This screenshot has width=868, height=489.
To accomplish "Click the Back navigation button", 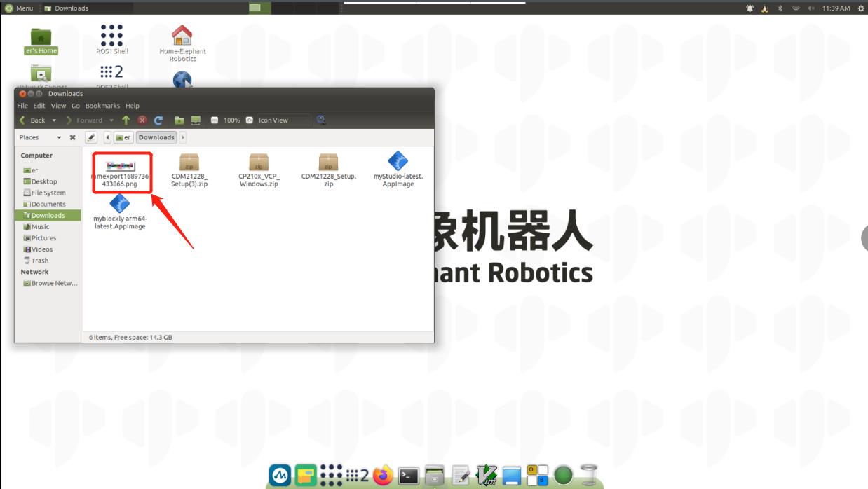I will point(32,120).
